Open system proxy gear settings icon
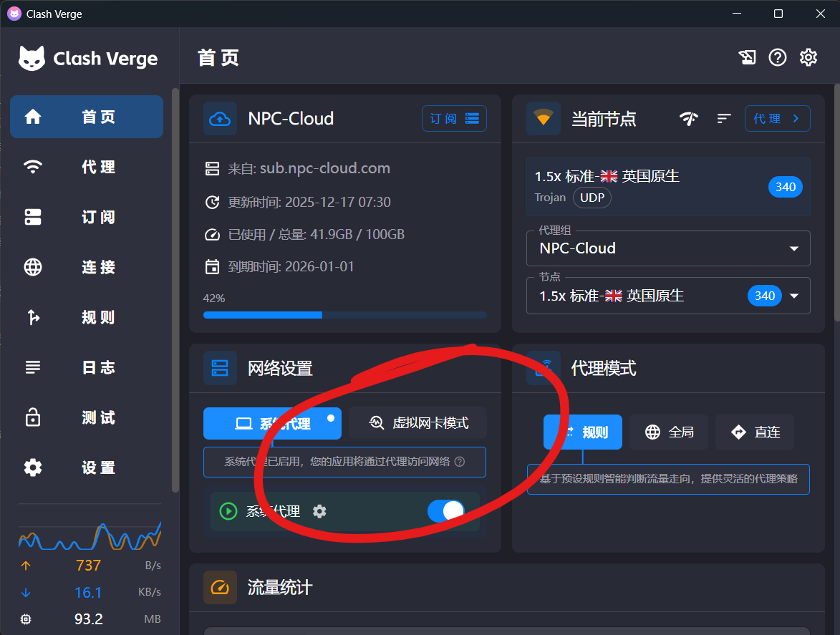Image resolution: width=840 pixels, height=635 pixels. click(319, 511)
